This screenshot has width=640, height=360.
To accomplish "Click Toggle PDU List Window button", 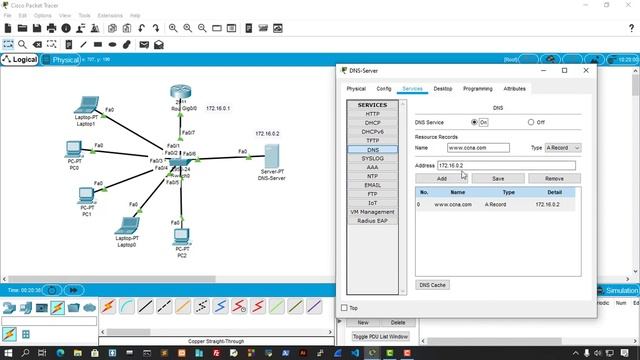I will point(380,336).
